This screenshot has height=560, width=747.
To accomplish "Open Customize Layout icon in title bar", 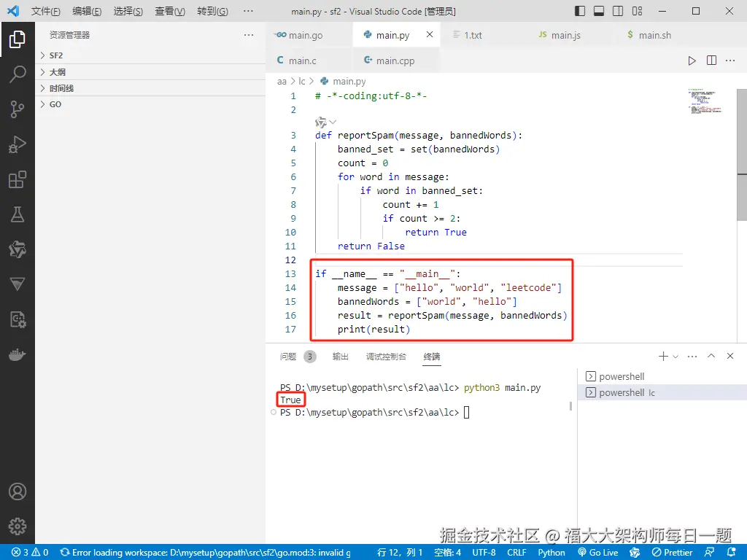I will click(637, 11).
